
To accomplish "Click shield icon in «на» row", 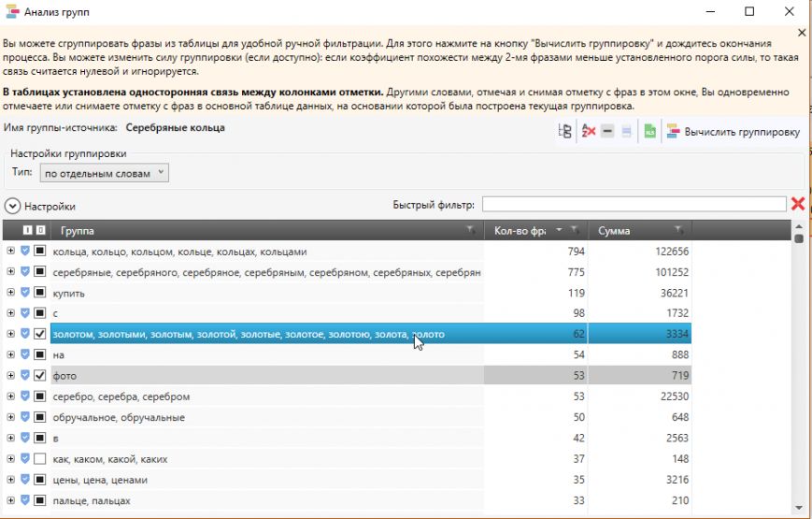I will (25, 354).
